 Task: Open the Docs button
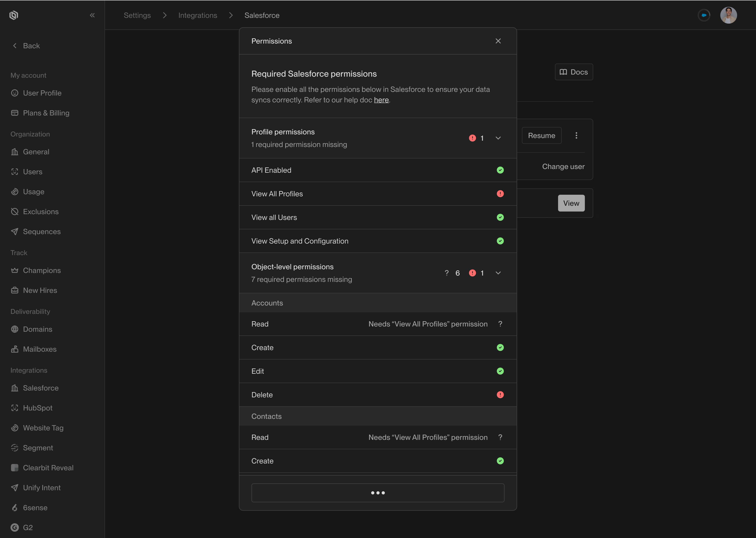click(x=574, y=72)
